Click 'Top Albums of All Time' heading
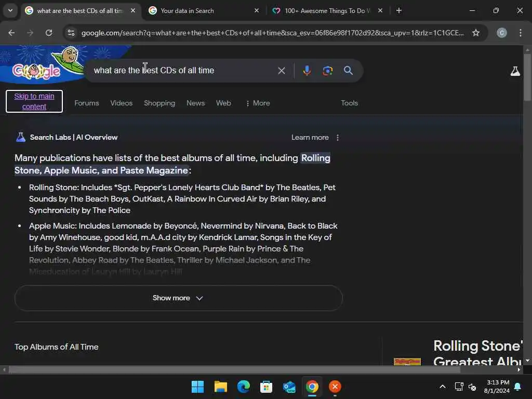Image resolution: width=532 pixels, height=399 pixels. click(56, 347)
